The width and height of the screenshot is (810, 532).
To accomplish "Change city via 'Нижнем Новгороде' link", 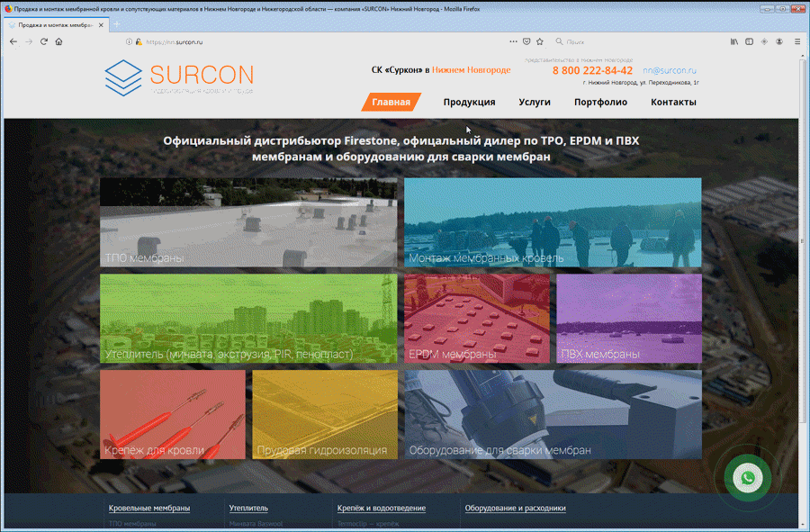I will (x=471, y=69).
